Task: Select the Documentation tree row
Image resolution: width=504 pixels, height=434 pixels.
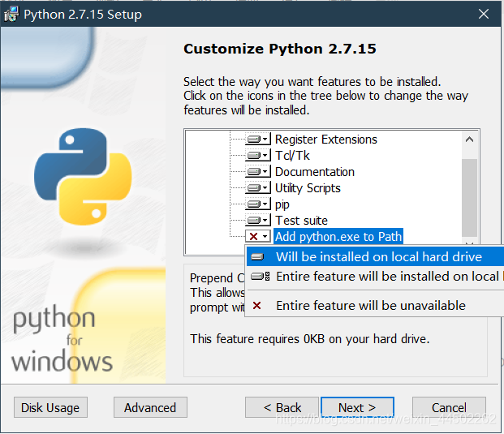Action: tap(315, 172)
